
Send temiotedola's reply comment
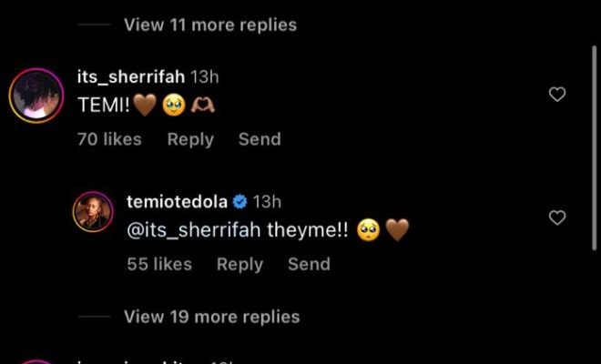coord(309,264)
